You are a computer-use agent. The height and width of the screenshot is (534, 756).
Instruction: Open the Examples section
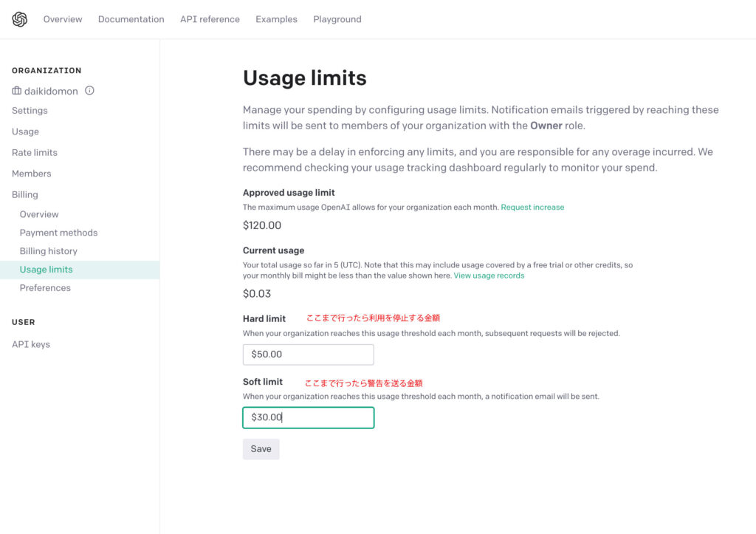[x=276, y=19]
